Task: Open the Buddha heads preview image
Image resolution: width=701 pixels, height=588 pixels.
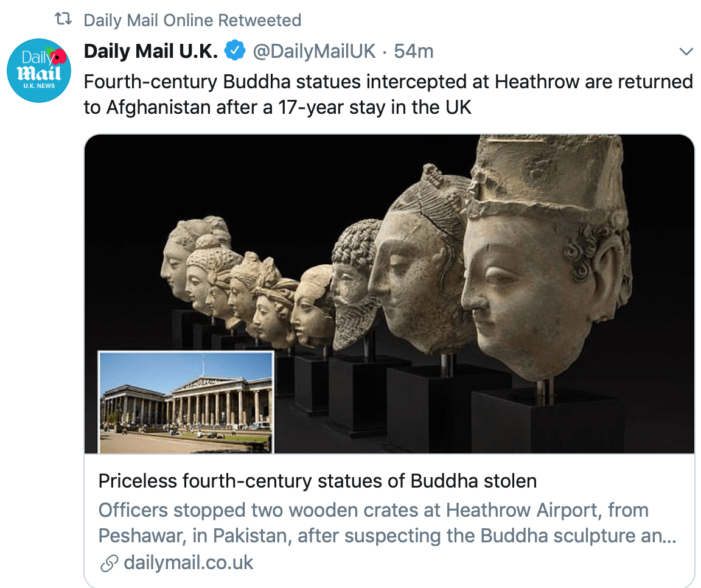Action: [389, 294]
